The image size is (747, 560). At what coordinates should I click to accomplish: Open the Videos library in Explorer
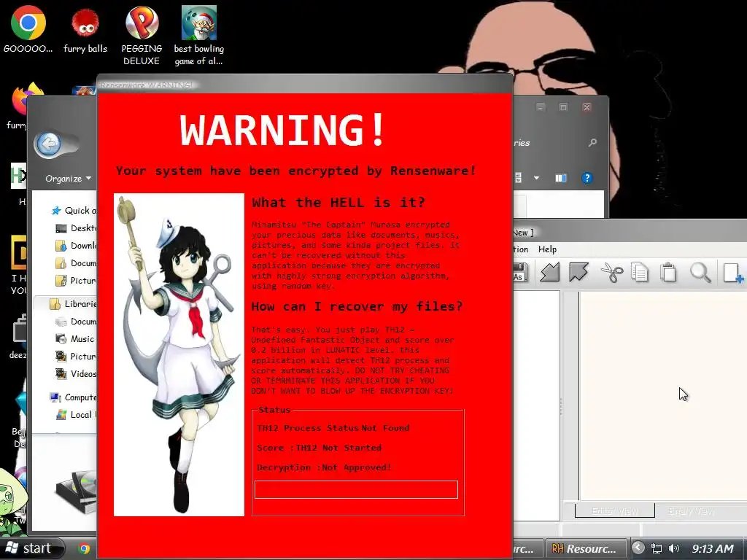point(76,374)
